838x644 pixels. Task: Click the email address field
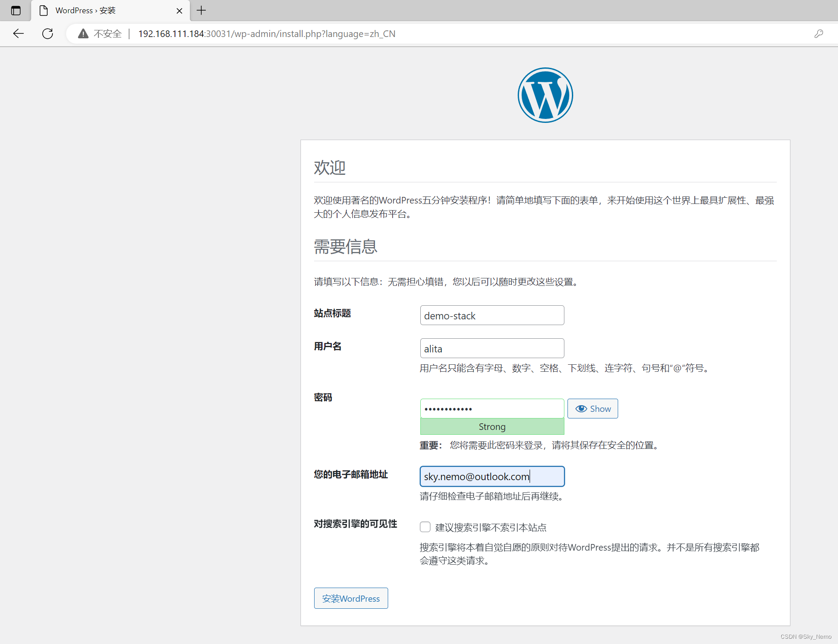coord(492,476)
